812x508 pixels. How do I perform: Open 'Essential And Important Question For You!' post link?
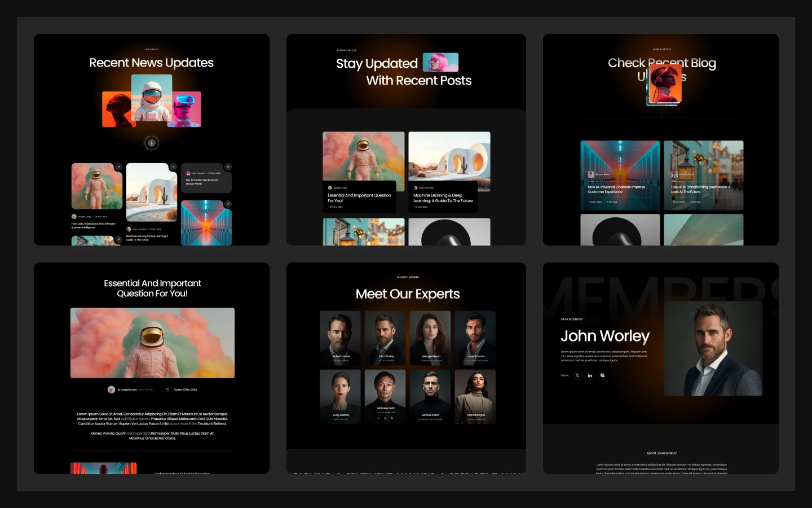(359, 198)
